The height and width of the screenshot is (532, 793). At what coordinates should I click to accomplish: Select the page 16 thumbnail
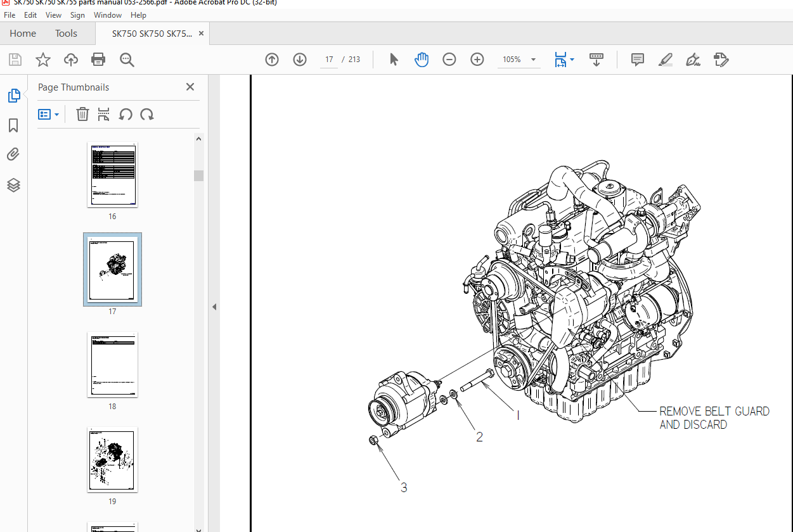[112, 175]
